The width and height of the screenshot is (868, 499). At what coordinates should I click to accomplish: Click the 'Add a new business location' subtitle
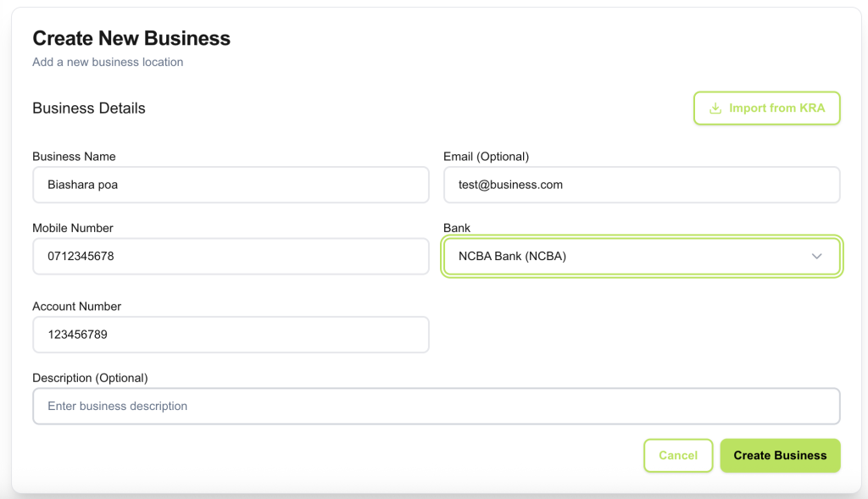pyautogui.click(x=108, y=62)
